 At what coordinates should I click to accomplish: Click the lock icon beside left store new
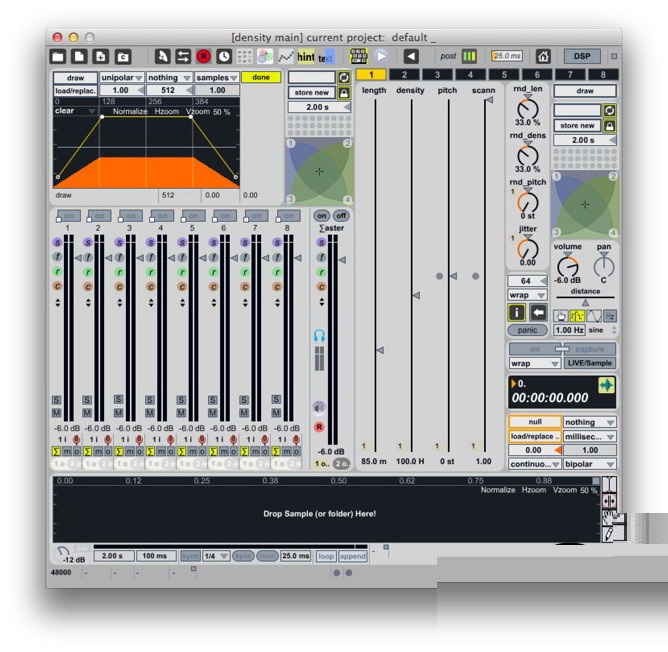coord(344,92)
